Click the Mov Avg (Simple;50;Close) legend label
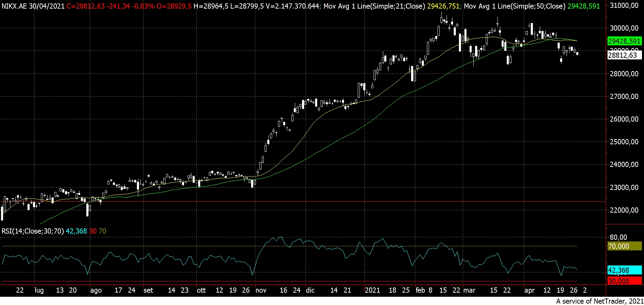This screenshot has width=644, height=305. click(x=515, y=7)
